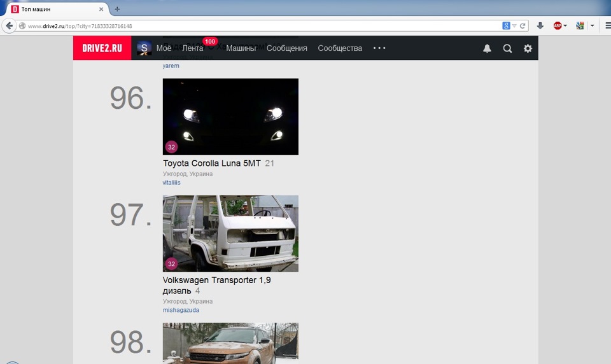Open user profile yarem

coord(171,66)
